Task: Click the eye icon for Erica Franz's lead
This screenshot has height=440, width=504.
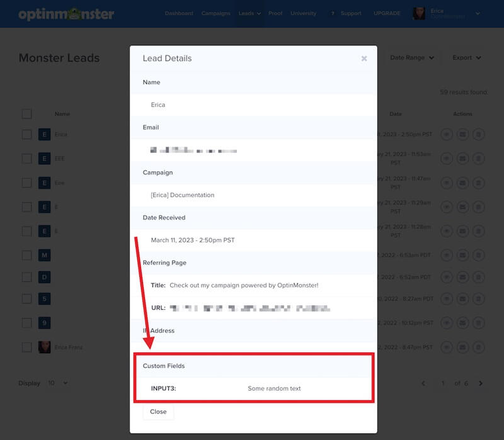Action: (x=446, y=347)
